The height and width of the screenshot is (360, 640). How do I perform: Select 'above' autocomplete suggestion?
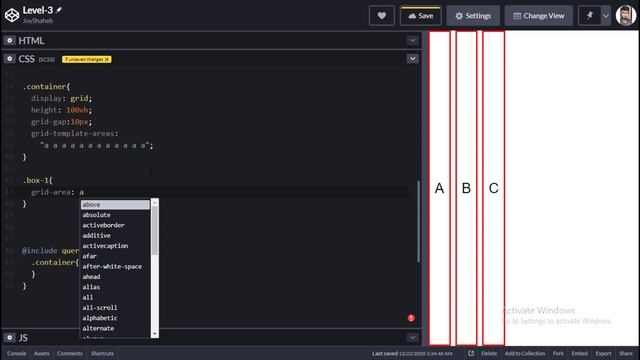point(115,204)
